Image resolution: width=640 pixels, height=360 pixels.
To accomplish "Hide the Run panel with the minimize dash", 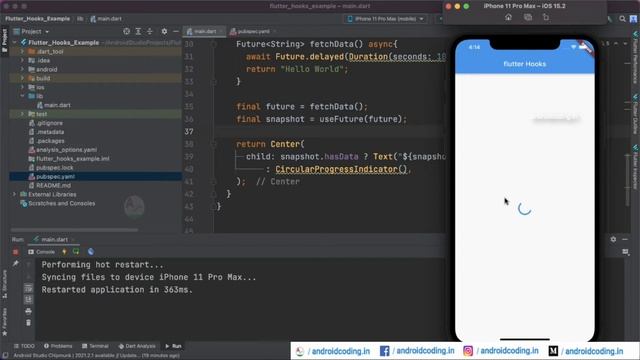I will click(x=625, y=239).
